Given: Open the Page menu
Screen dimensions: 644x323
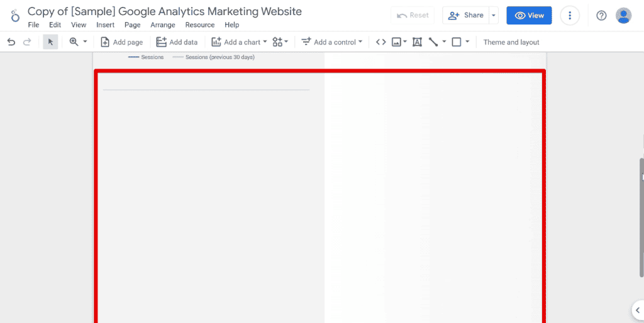Looking at the screenshot, I should pyautogui.click(x=133, y=25).
